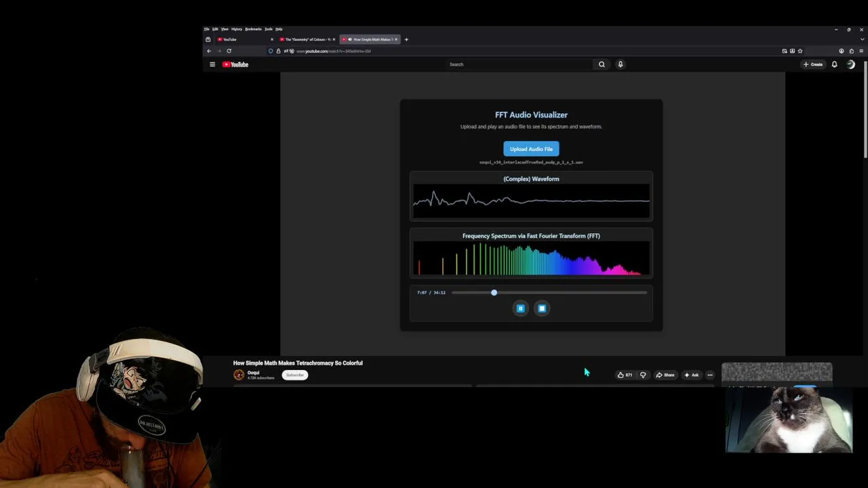Screen dimensions: 868x488
Task: Open the View menu
Action: 224,29
